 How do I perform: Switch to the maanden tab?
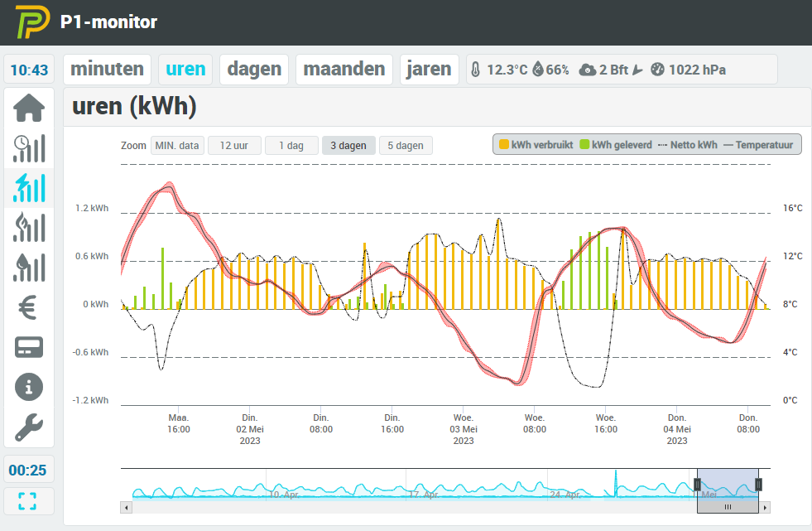click(x=344, y=70)
